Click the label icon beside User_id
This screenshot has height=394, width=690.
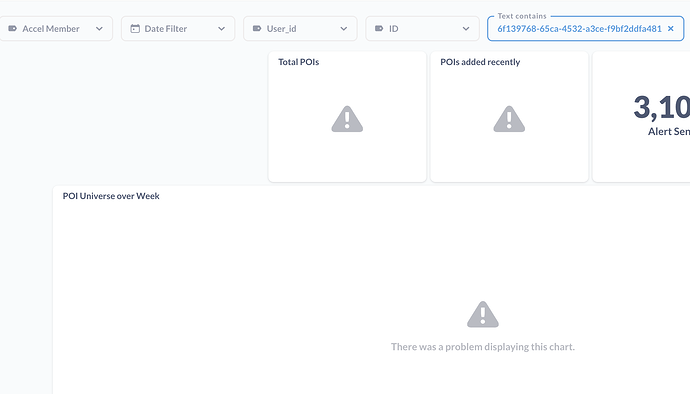point(257,29)
